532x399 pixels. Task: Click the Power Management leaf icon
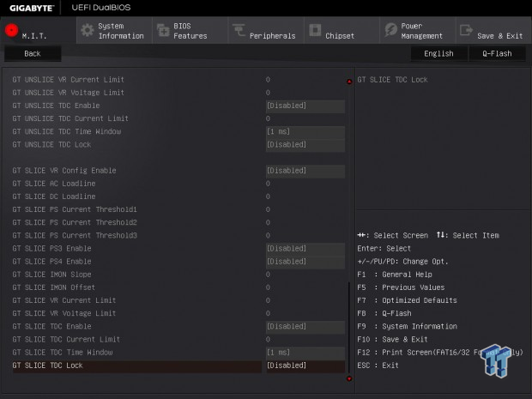[x=391, y=30]
